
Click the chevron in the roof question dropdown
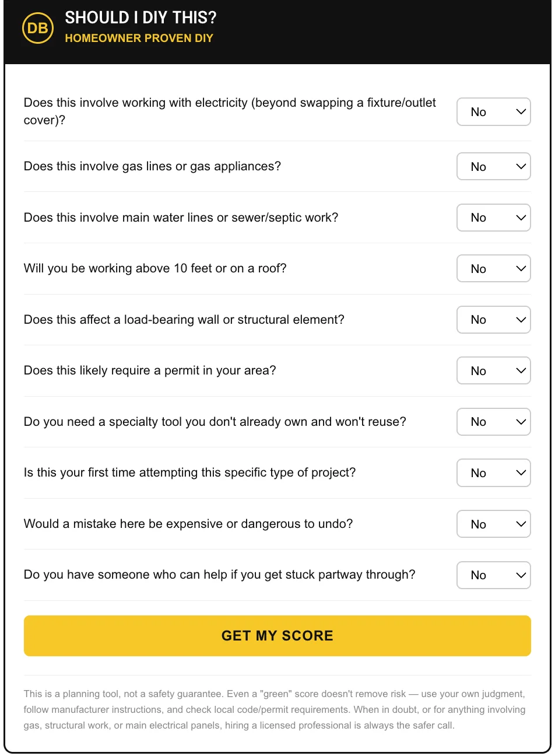click(521, 268)
